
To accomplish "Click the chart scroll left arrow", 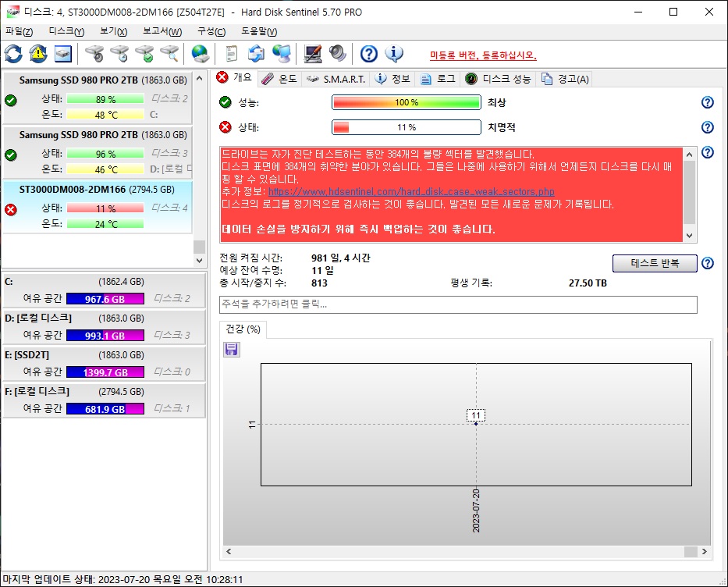I will click(x=229, y=551).
